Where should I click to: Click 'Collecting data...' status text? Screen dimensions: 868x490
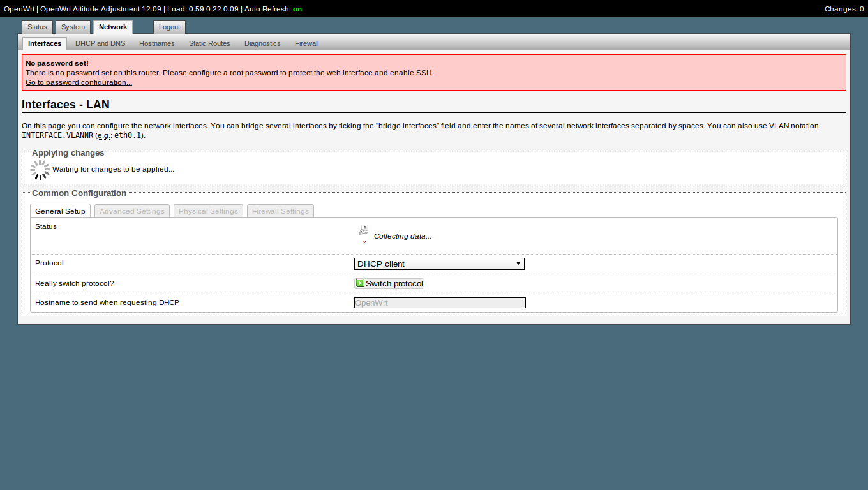(x=403, y=236)
